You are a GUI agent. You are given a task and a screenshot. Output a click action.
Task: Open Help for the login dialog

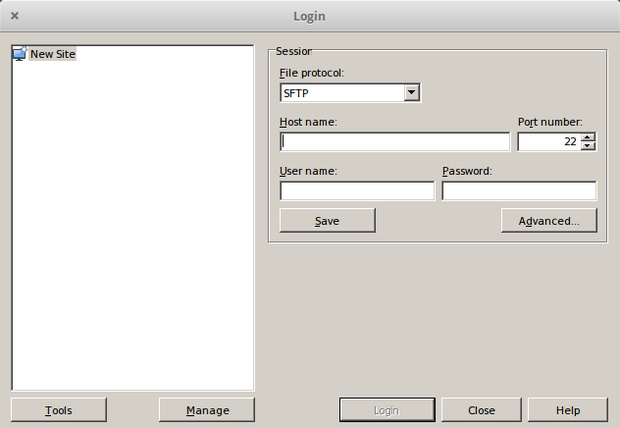[x=568, y=410]
